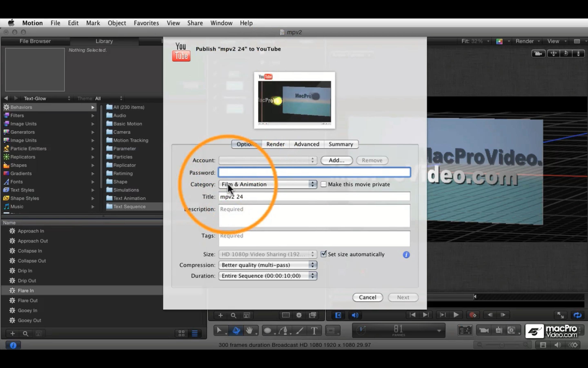Go to previous frame
The width and height of the screenshot is (588, 368).
[490, 315]
